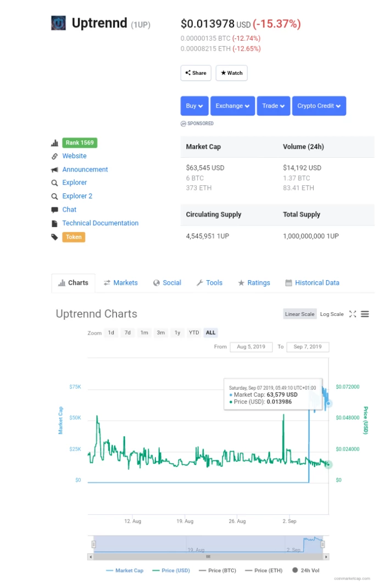This screenshot has width=390, height=588.
Task: Click the chart fullscreen expand icon
Action: click(x=353, y=314)
